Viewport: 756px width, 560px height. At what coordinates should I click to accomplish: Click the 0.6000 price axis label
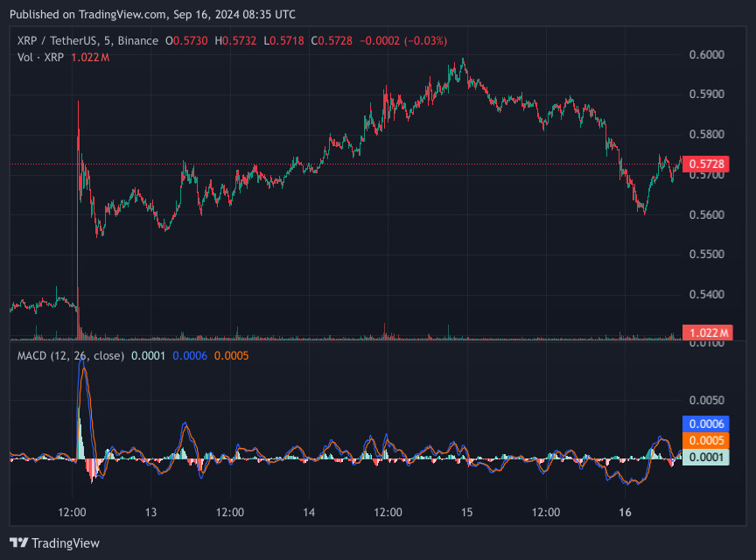coord(707,54)
